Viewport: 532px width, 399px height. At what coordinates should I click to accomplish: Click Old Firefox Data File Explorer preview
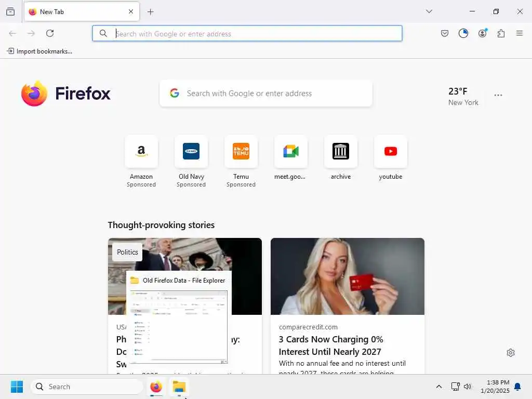179,317
